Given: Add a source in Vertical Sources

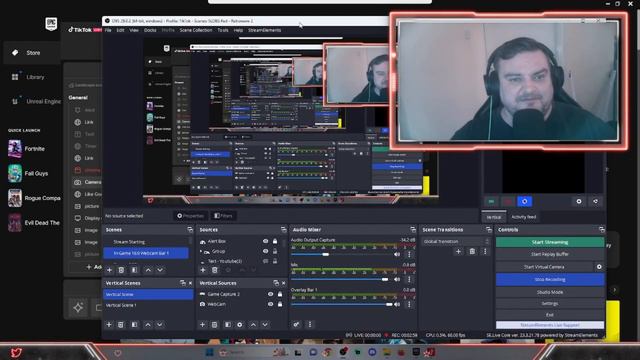Looking at the screenshot, I should click(x=202, y=324).
